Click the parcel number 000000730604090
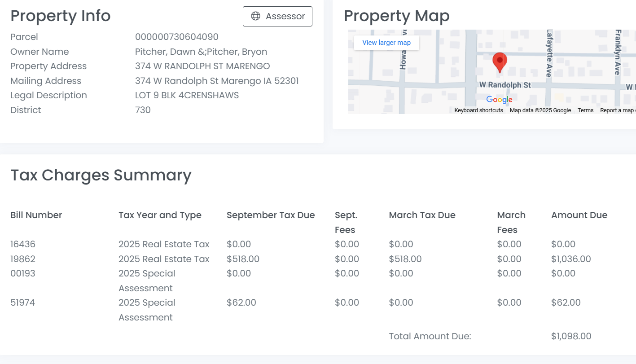This screenshot has width=636, height=364. (x=176, y=37)
